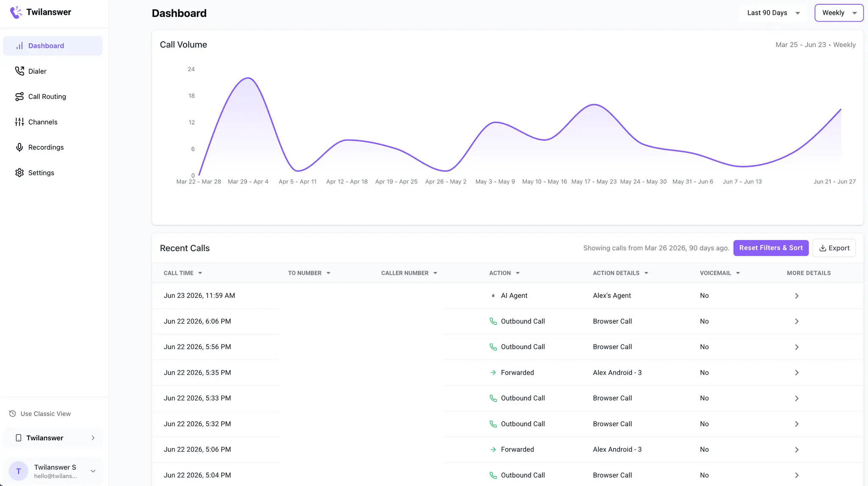This screenshot has height=486, width=868.
Task: Click "Jun 22 2026, 5:06 PM" call time
Action: [197, 450]
